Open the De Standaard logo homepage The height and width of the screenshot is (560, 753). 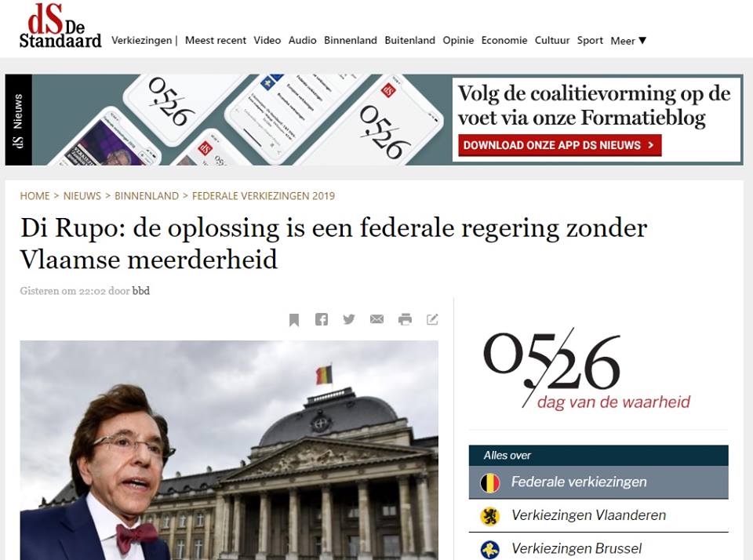click(60, 26)
